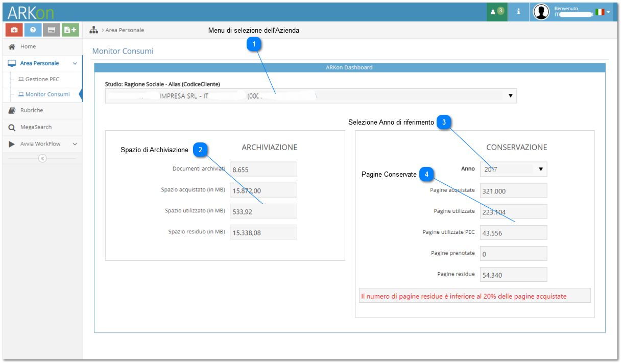Expand the Avvia WorkFlow chevron

coord(75,144)
